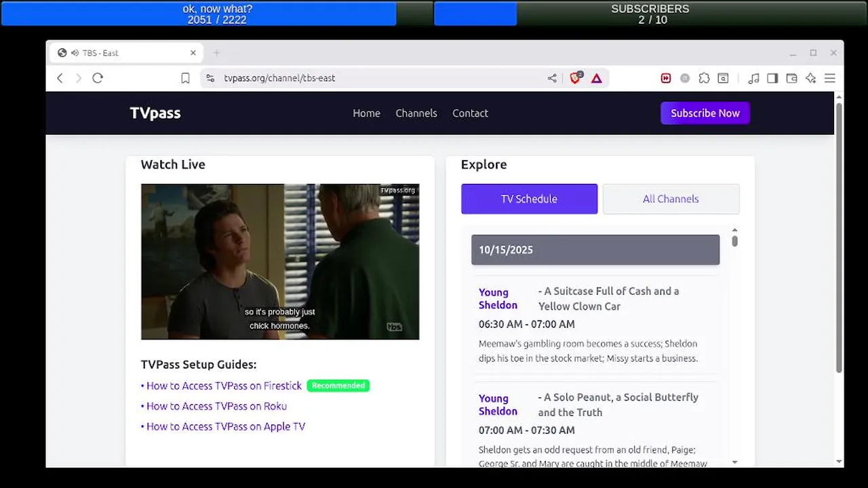Click the schedule scroll up arrow
Viewport: 868px width, 488px height.
coord(734,230)
